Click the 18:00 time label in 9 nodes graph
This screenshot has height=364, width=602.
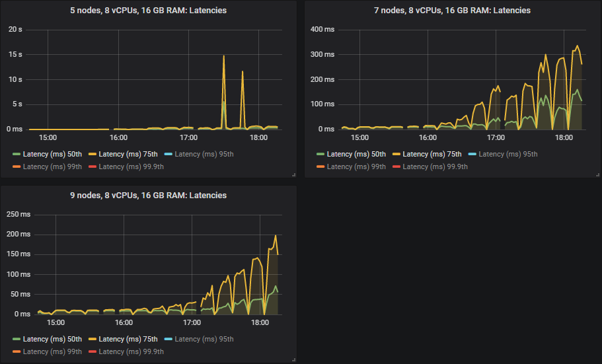point(260,323)
